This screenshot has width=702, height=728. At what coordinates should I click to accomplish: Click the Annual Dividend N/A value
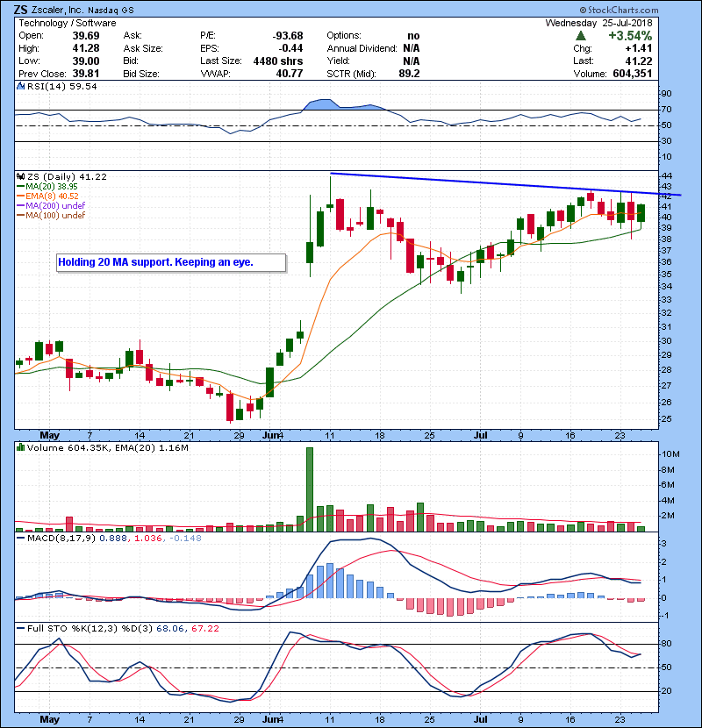coord(412,48)
